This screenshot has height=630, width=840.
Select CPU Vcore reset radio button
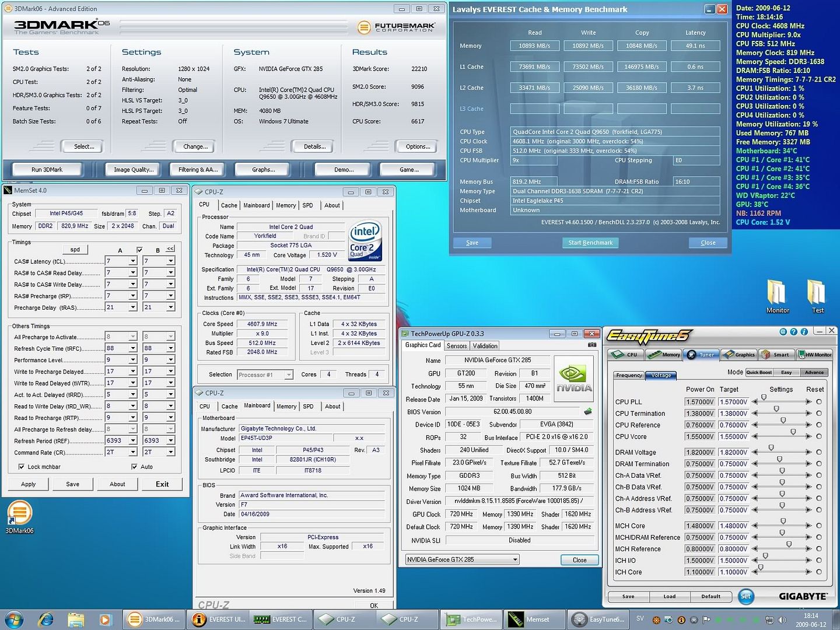pos(819,436)
